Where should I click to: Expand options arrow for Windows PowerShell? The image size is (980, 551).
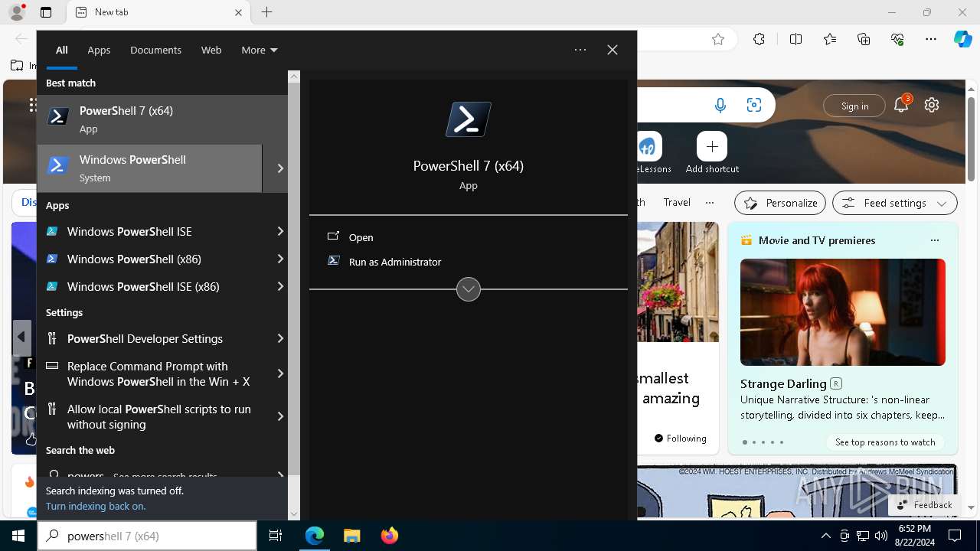[280, 168]
